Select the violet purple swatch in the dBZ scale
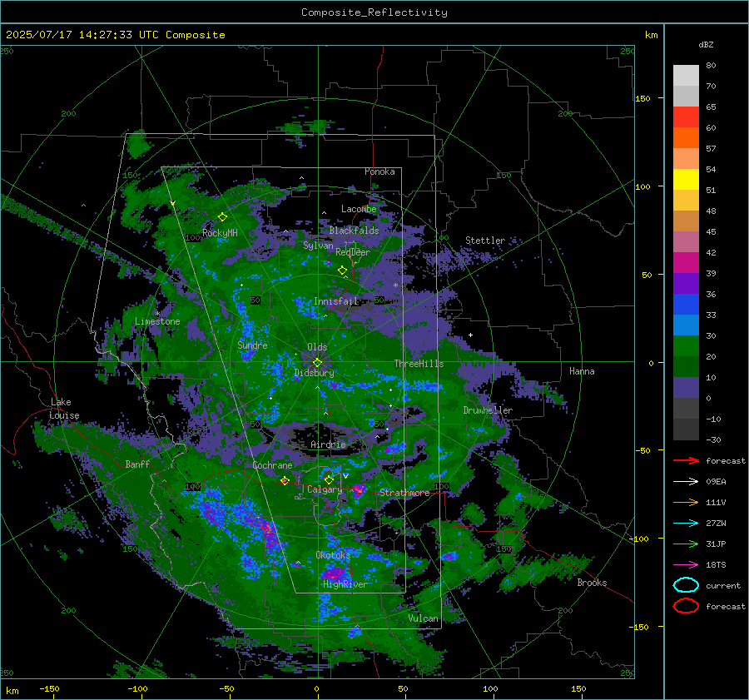 tap(686, 284)
